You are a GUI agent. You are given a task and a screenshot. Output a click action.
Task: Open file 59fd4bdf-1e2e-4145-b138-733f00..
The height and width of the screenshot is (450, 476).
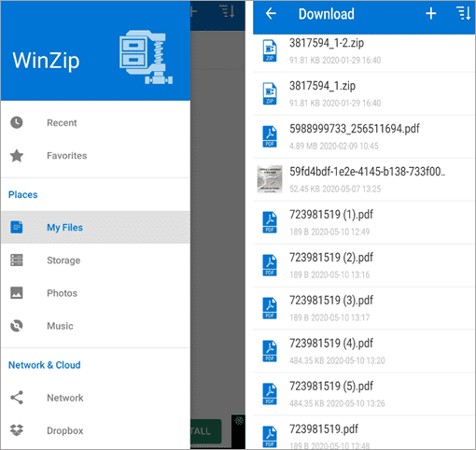364,179
